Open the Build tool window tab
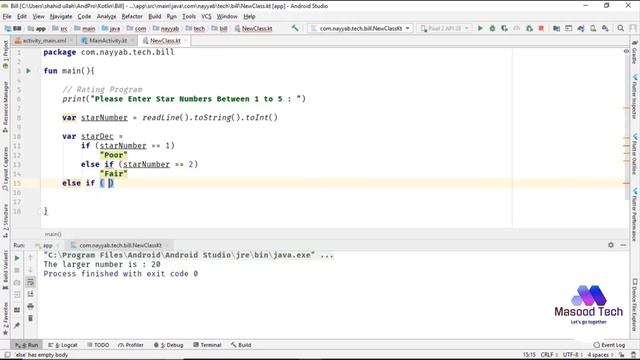 tap(241, 345)
